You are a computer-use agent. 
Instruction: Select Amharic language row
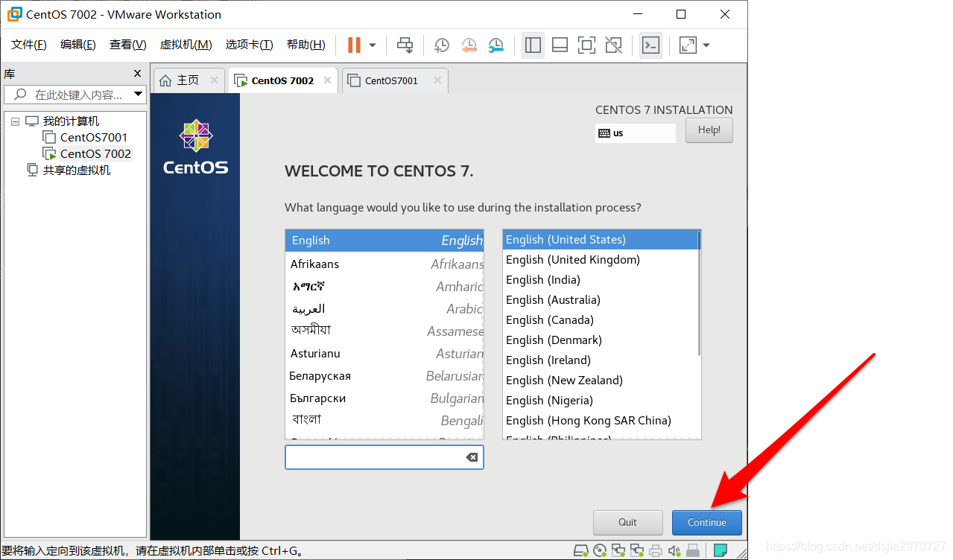coord(384,286)
